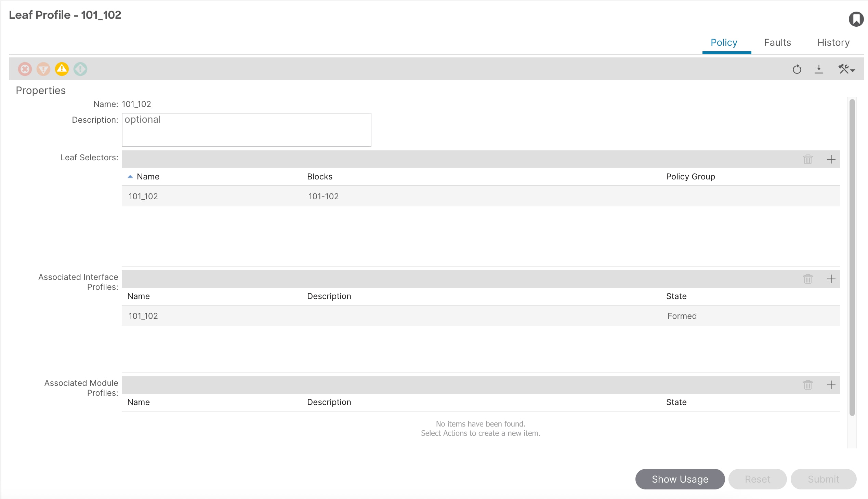Click into the Description text field
Image resolution: width=868 pixels, height=499 pixels.
point(246,130)
